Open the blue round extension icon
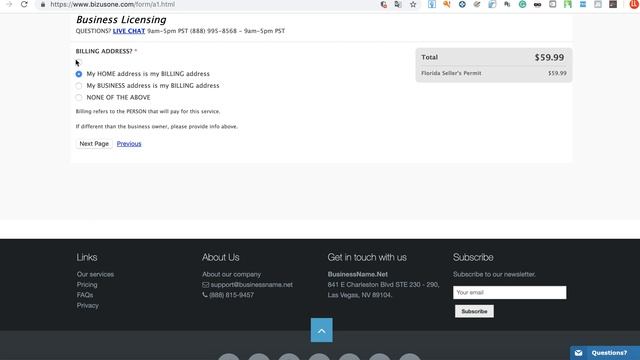 pos(462,4)
